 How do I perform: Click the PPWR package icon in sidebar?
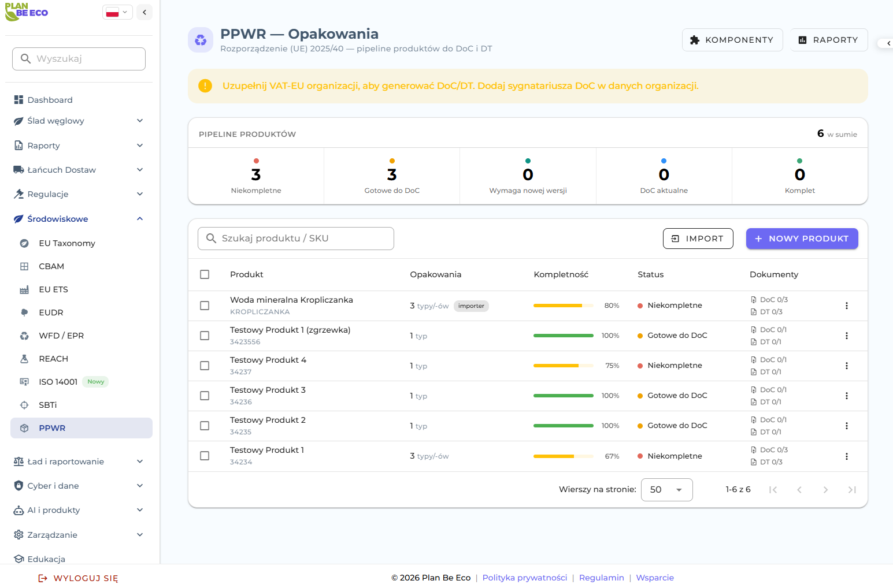click(24, 428)
